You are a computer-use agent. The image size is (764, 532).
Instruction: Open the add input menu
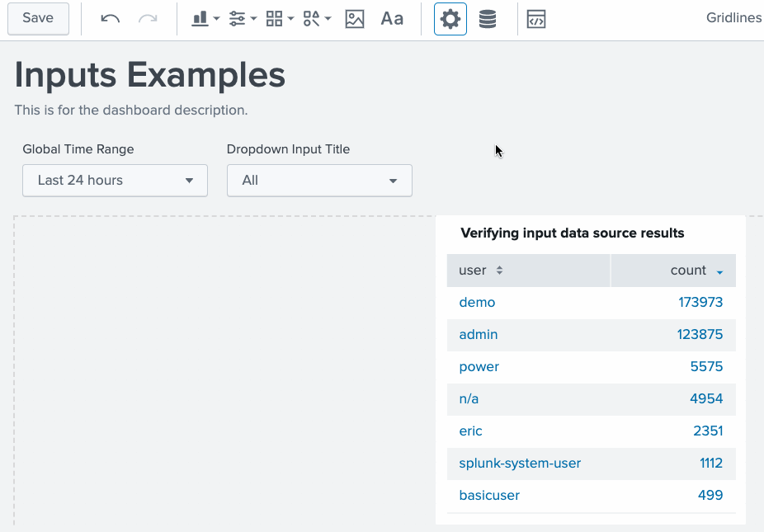tap(243, 19)
